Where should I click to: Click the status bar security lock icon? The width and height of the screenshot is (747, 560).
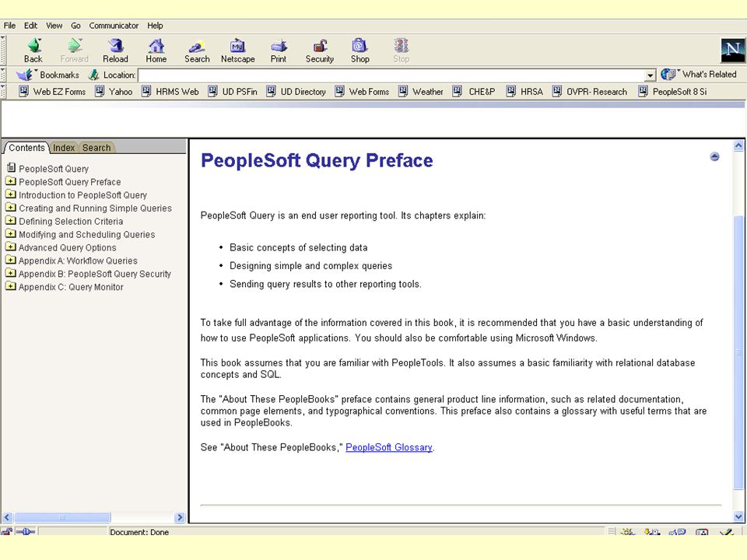tap(7, 531)
